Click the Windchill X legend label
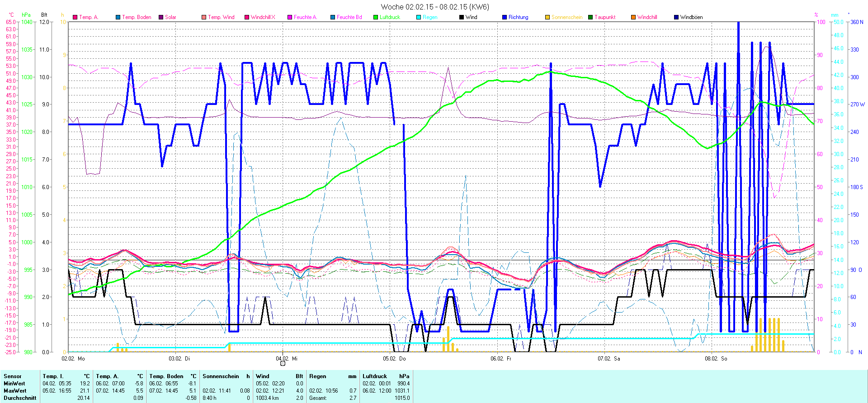The height and width of the screenshot is (403, 868). (x=263, y=17)
